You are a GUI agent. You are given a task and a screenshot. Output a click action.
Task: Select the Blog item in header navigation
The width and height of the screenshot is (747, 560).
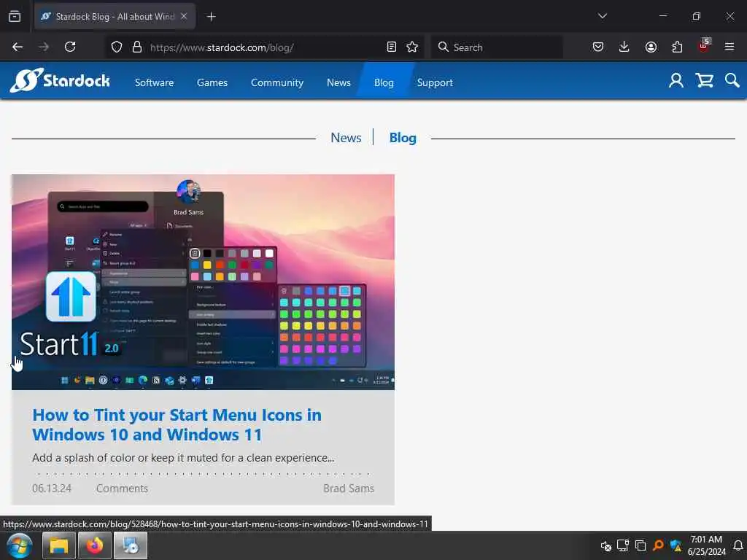click(384, 82)
